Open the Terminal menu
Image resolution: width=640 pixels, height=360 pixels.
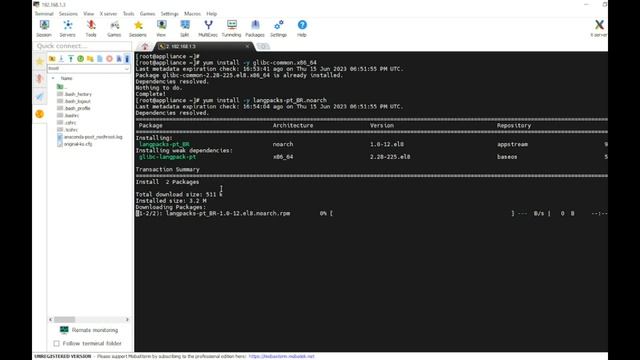click(44, 13)
